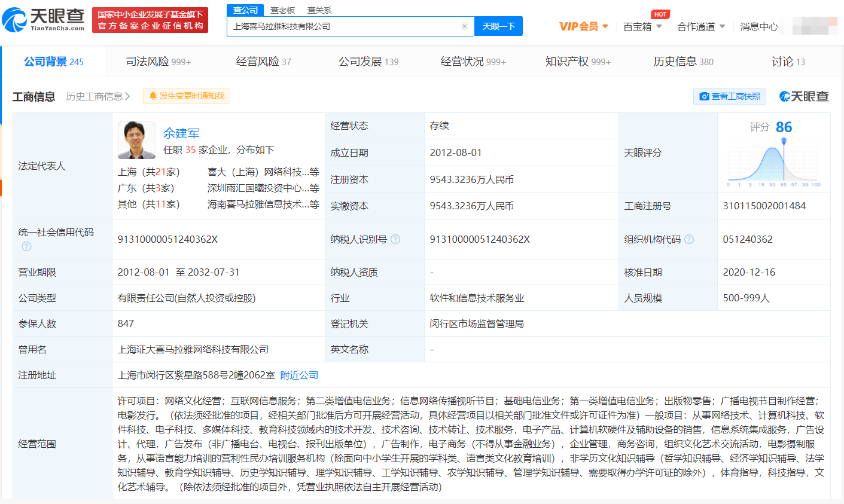Viewport: 844px width, 504px height.
Task: Click the 国家中小企业发展子基金旗下 red banner
Action: pos(150,20)
